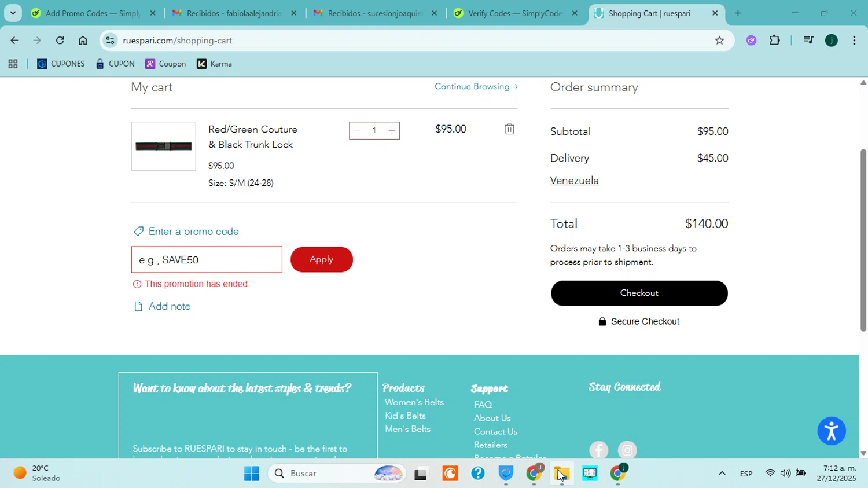This screenshot has height=488, width=868.
Task: Open the accessibility widget button
Action: (x=832, y=431)
